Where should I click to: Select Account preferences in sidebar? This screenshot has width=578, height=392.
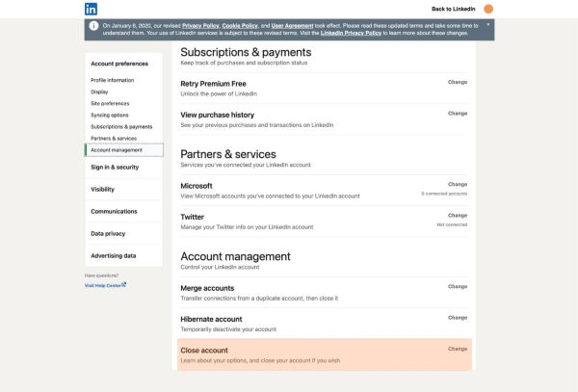tap(119, 64)
